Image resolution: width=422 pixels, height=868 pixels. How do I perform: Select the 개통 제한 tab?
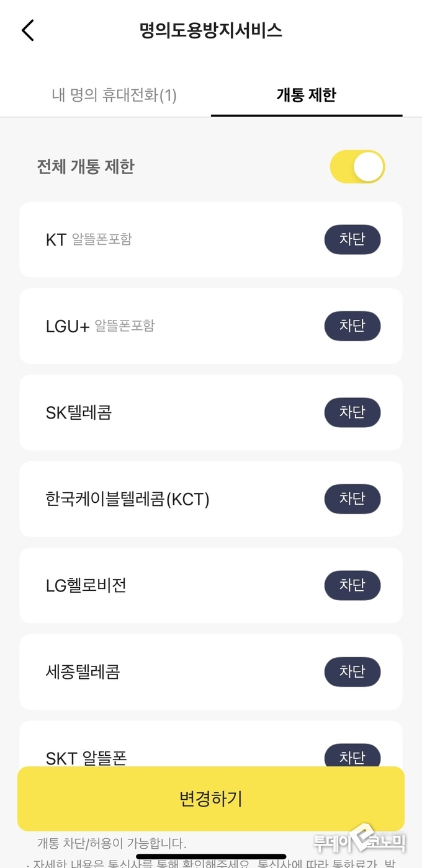306,95
